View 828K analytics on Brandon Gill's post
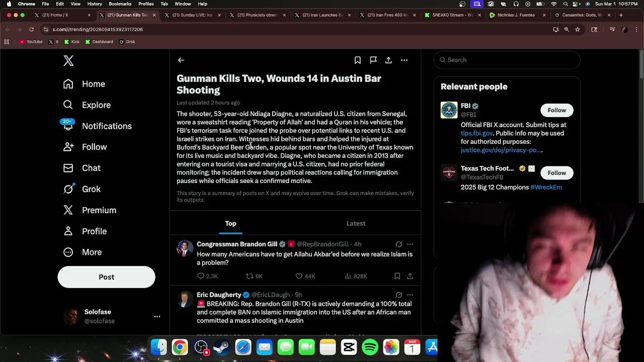644x362 pixels. coord(356,276)
